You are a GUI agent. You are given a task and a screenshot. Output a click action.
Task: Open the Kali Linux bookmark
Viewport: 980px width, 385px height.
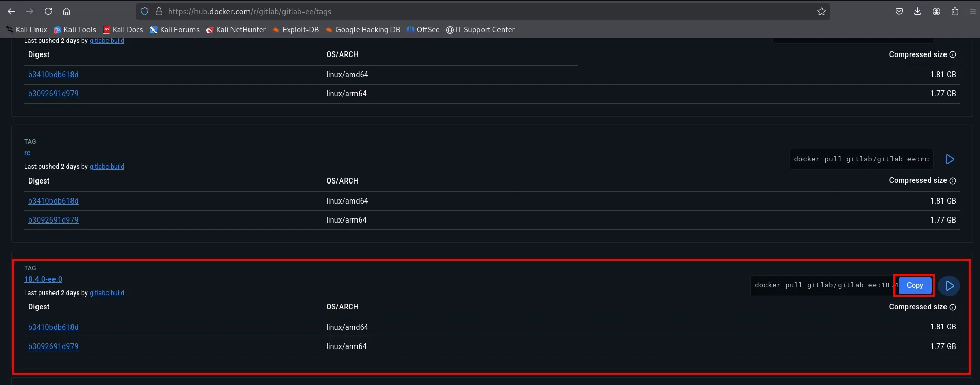(26, 30)
